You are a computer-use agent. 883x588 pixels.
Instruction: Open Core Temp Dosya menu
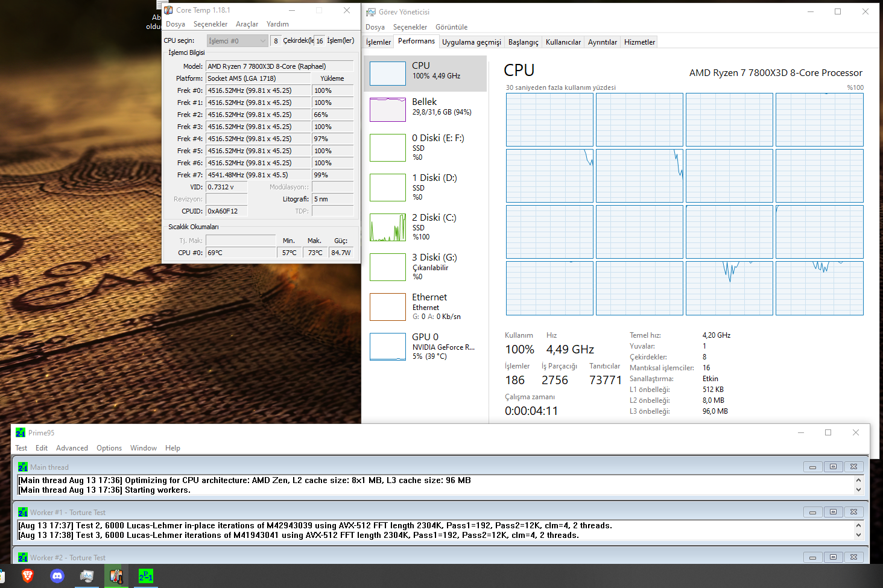click(x=176, y=24)
